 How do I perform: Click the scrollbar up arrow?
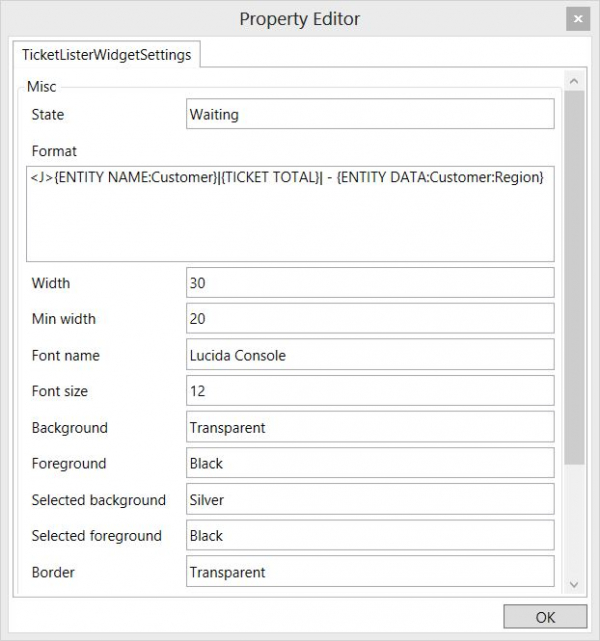coord(574,80)
